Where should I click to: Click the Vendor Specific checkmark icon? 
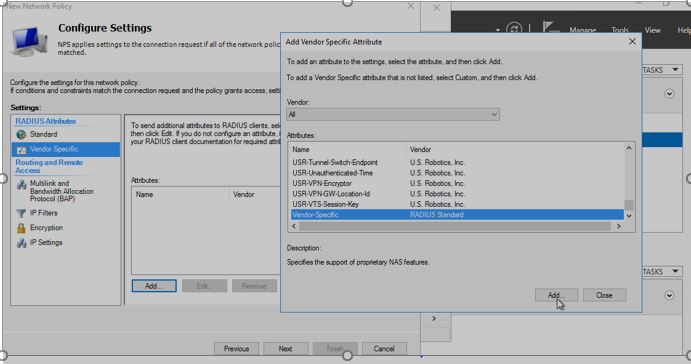[x=21, y=150]
